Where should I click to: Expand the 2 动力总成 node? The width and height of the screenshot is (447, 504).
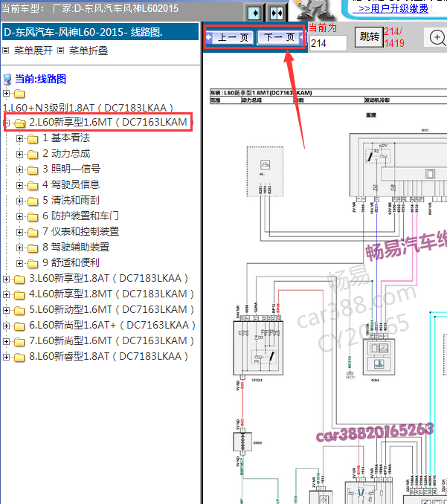19,155
